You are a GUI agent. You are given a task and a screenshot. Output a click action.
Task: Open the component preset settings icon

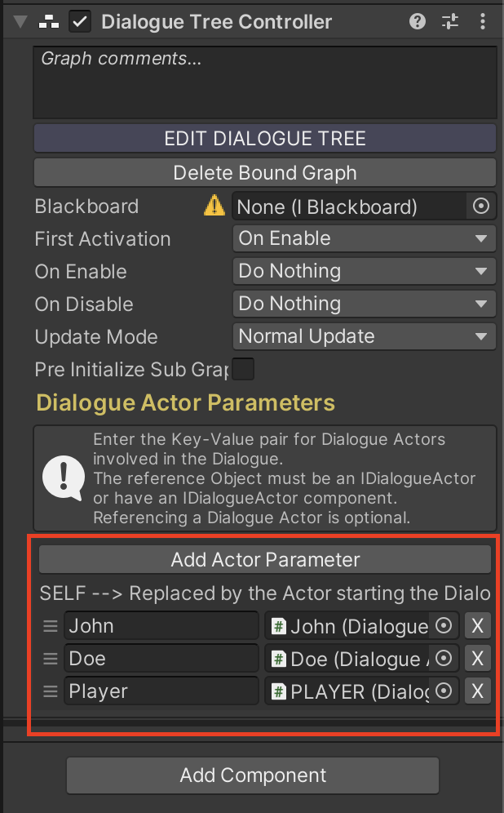(x=450, y=22)
